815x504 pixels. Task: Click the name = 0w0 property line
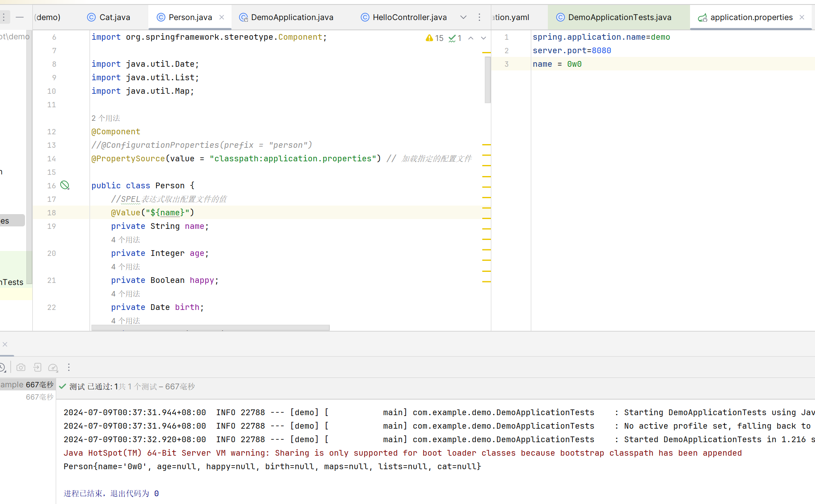[557, 64]
